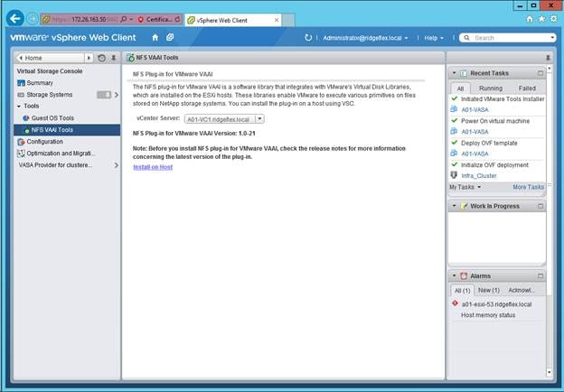This screenshot has width=564, height=392.
Task: Open the Help dropdown menu
Action: click(x=434, y=38)
